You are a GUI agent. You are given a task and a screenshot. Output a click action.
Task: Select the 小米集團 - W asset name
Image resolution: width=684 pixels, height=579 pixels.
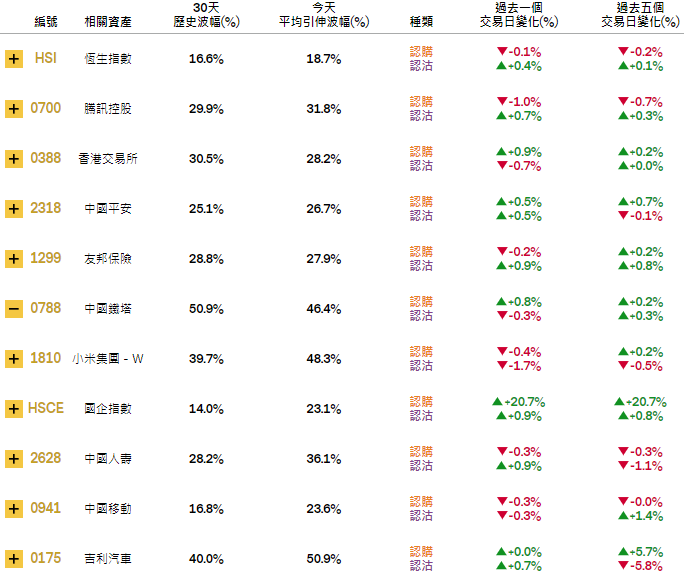click(108, 359)
